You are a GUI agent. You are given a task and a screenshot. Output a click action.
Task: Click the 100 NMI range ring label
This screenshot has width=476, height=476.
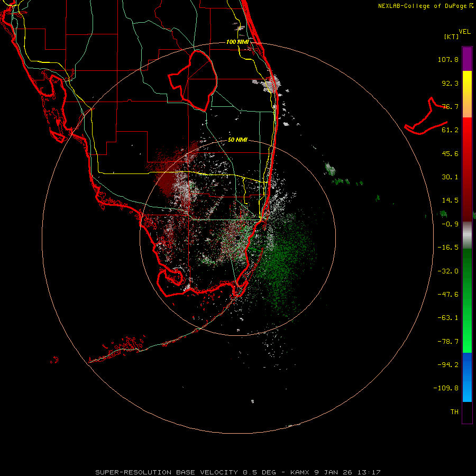tap(237, 42)
